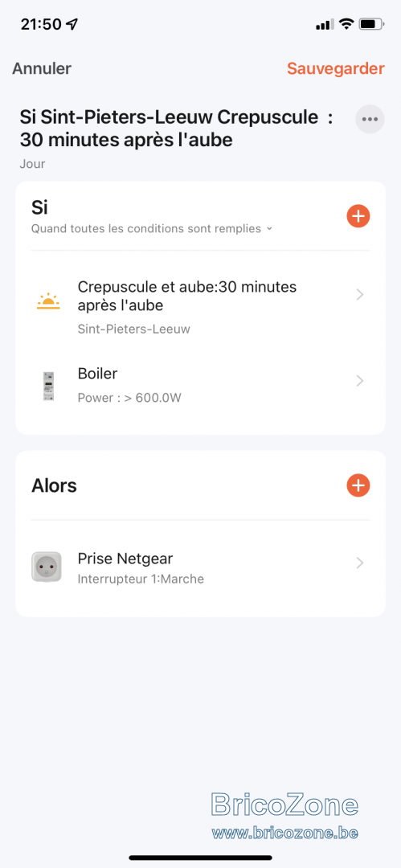Screen dimensions: 401x868
Task: Open the three-dots more options button
Action: pyautogui.click(x=370, y=119)
